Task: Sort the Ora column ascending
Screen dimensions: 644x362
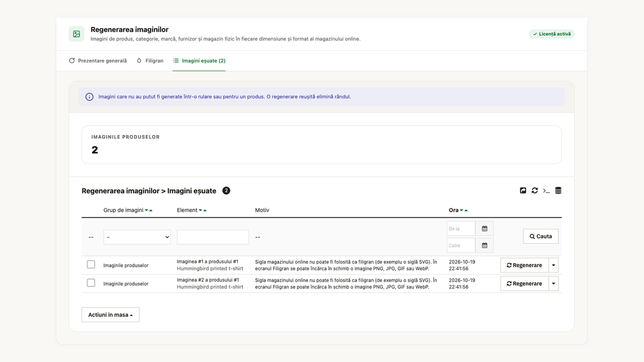Action: pos(466,211)
